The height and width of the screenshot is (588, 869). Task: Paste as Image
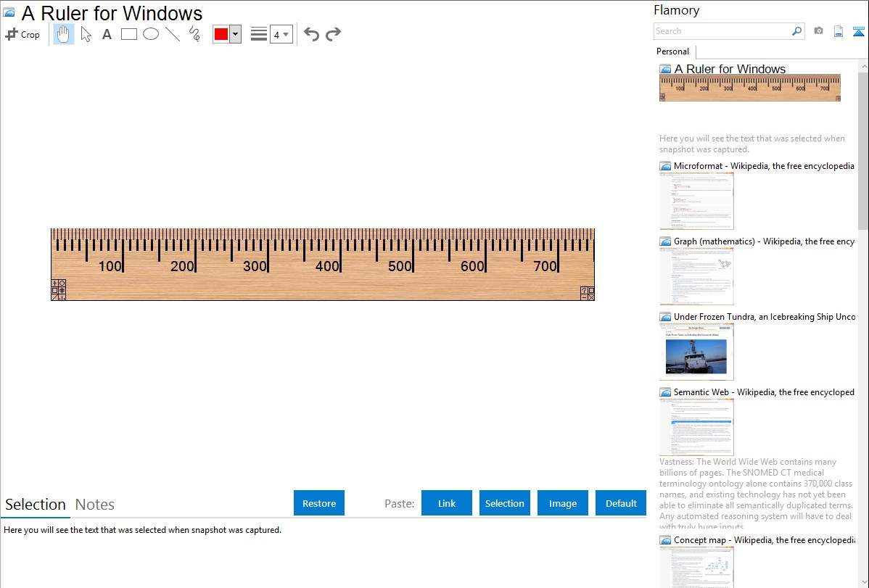(x=563, y=503)
